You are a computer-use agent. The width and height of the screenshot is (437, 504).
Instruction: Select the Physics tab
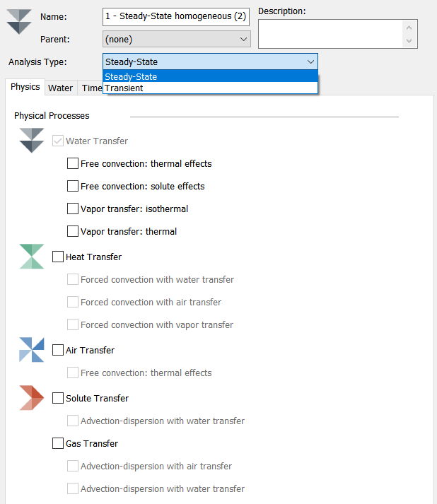tap(25, 87)
